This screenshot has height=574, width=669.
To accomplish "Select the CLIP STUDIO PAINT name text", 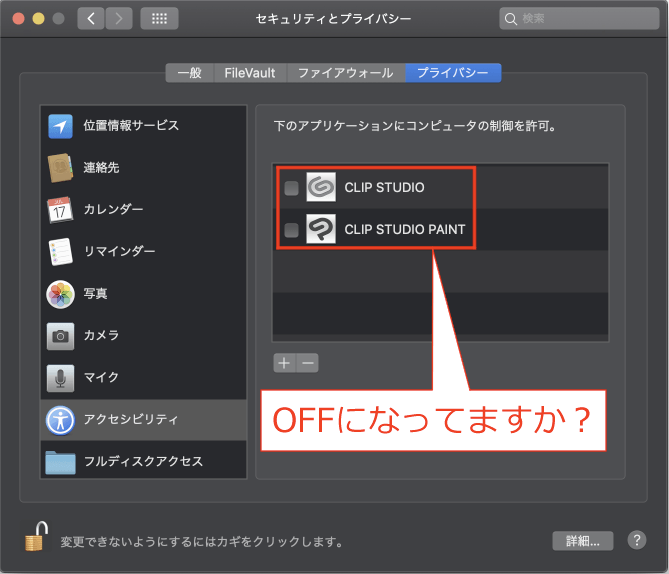I will tap(404, 230).
